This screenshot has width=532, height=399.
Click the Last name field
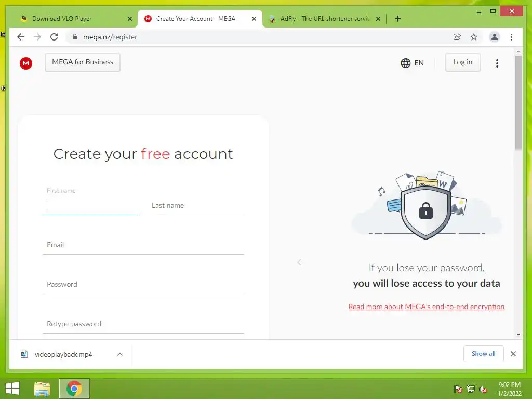(196, 206)
